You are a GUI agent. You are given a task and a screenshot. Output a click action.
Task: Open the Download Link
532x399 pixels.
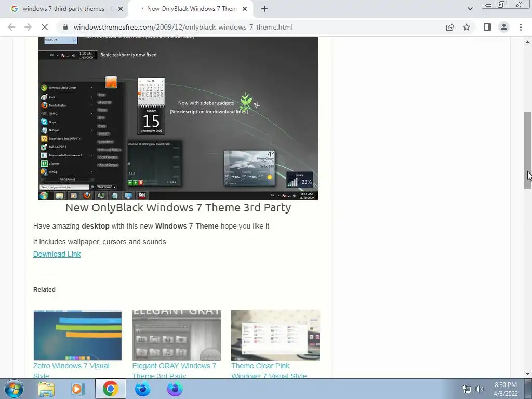pos(57,254)
